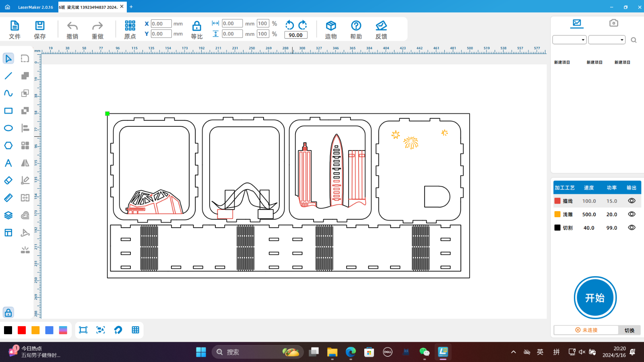This screenshot has height=362, width=644.
Task: Hide the 浅雕 engraving layer
Action: (632, 214)
